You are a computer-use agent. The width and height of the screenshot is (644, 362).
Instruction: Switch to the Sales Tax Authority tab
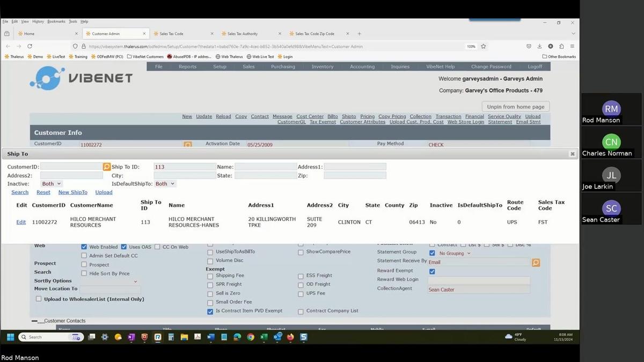[243, 34]
